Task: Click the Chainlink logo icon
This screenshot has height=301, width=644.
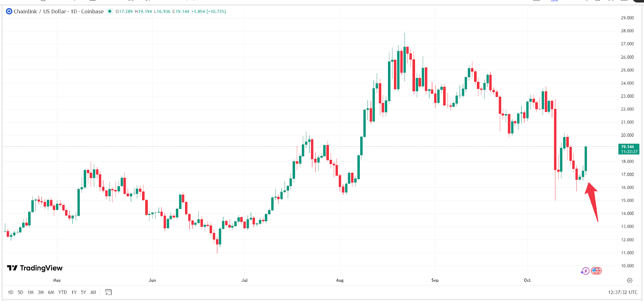Action: (x=9, y=11)
